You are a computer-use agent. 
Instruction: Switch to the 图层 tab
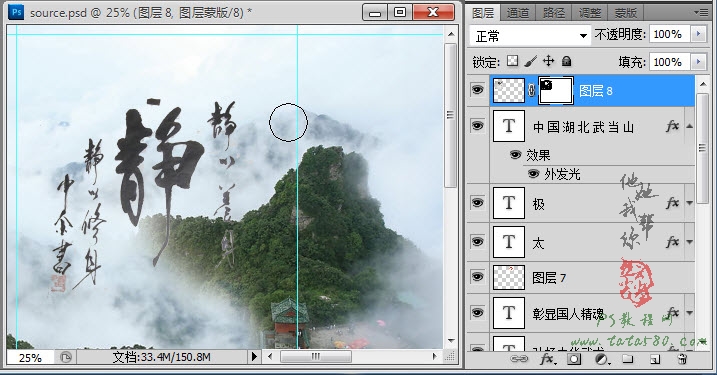tap(483, 13)
